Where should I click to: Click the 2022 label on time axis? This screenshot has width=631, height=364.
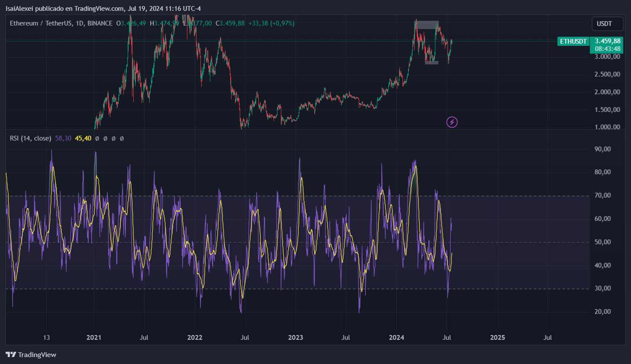pos(195,338)
